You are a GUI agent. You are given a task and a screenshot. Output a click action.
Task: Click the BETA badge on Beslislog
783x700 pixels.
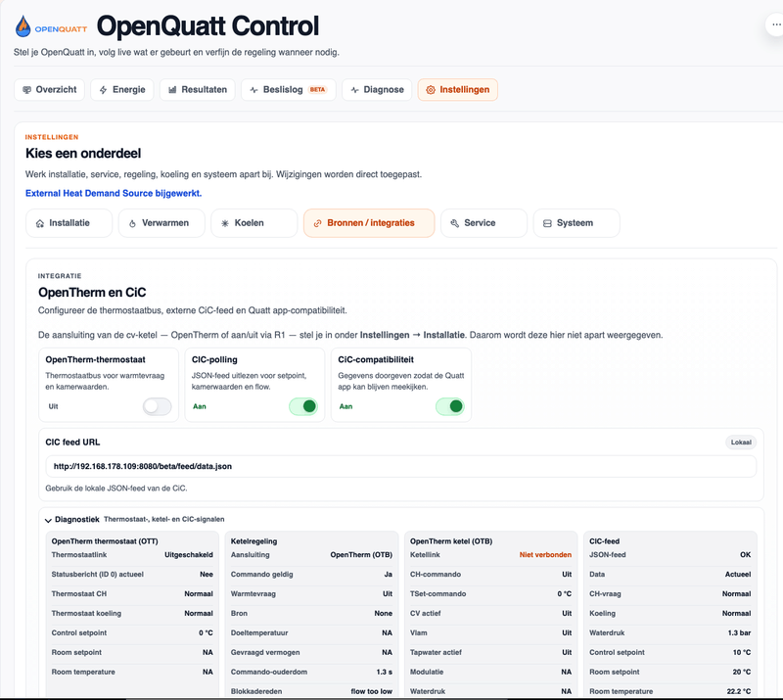point(317,90)
